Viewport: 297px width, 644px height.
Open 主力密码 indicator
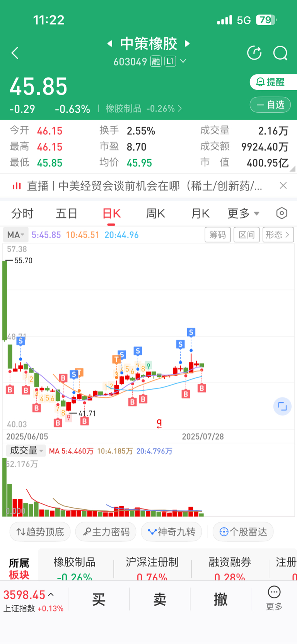point(106,532)
